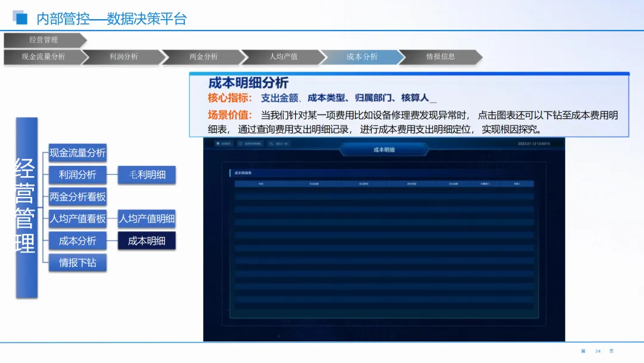Click the slide title 内部管控—数据决策平台
Image resolution: width=644 pixels, height=363 pixels.
tap(112, 19)
